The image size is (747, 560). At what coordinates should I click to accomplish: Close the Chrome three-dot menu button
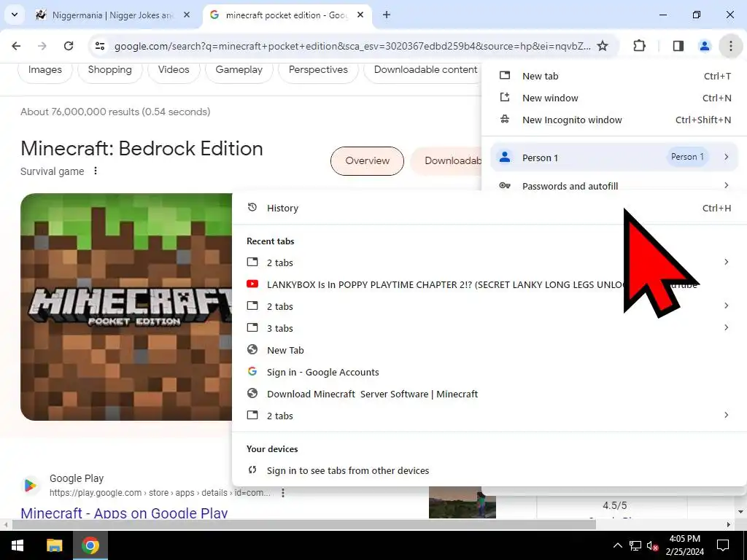(x=731, y=46)
